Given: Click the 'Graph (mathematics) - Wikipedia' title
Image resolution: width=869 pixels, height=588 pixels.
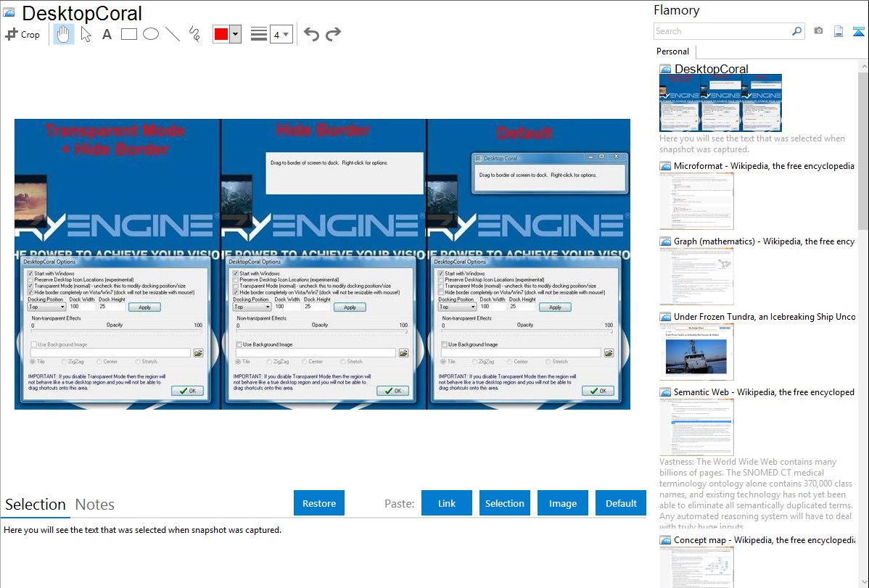Looking at the screenshot, I should click(x=764, y=241).
